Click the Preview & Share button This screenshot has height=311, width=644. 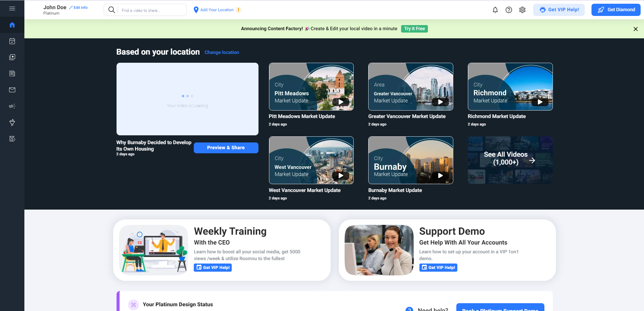(226, 148)
